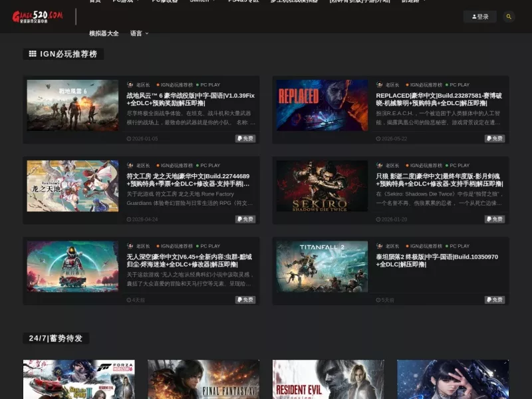Open the Titanfall 2 cover thumbnail
This screenshot has width=532, height=399.
[322, 267]
